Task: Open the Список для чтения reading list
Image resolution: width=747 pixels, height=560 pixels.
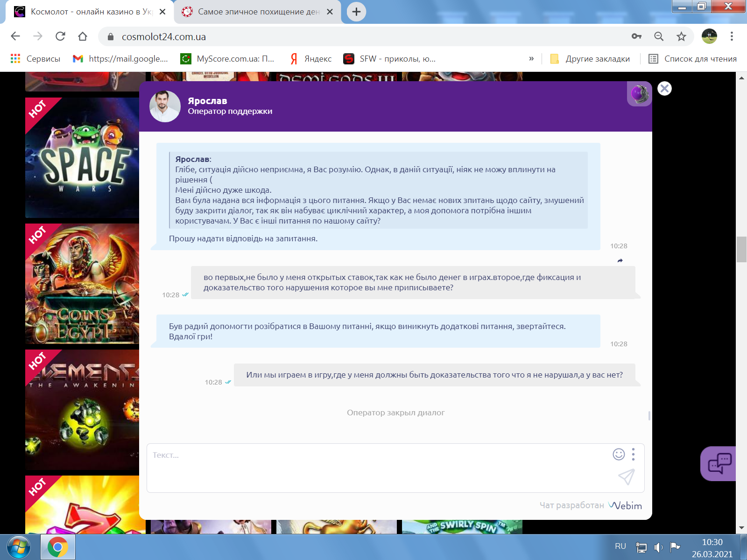Action: tap(693, 59)
